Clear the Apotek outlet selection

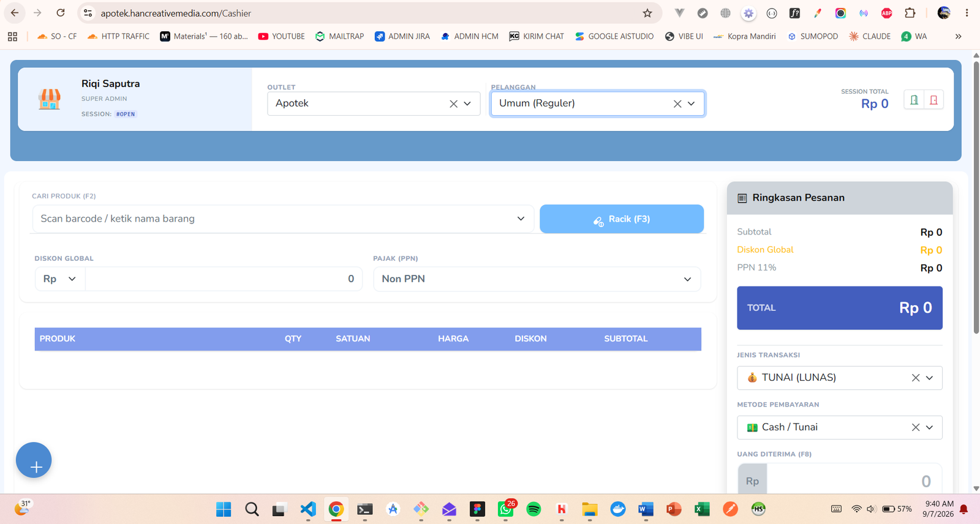(x=453, y=104)
